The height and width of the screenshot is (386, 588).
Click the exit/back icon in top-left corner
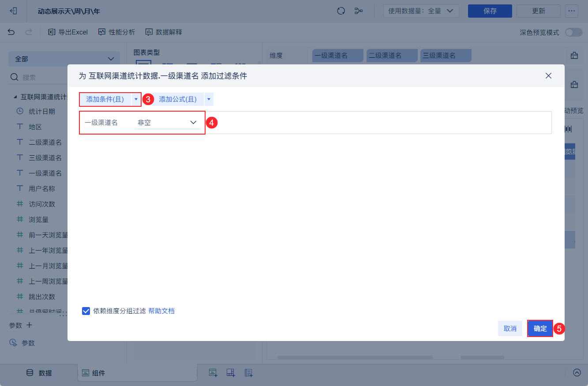click(x=13, y=11)
